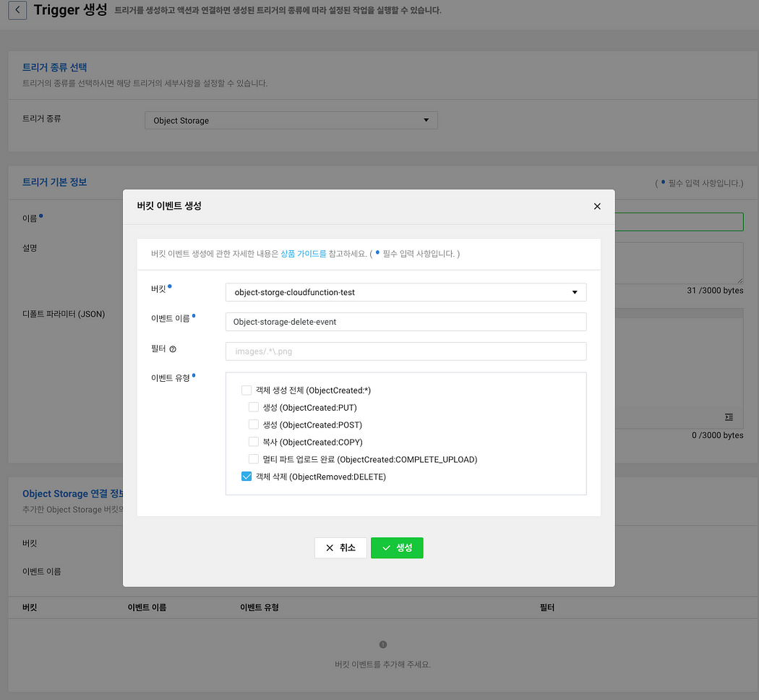
Task: Click the JSON editor format indent icon
Action: pyautogui.click(x=729, y=417)
